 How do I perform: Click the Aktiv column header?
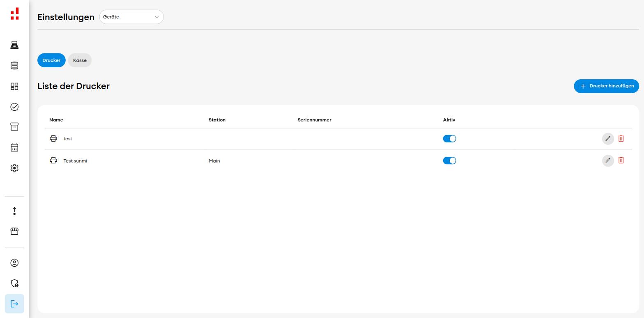coord(449,120)
